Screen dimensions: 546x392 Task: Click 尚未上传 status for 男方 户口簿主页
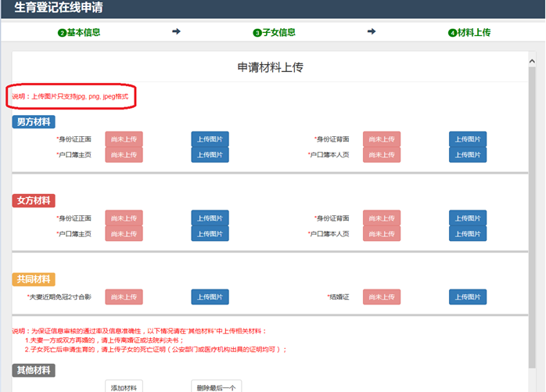(x=124, y=155)
